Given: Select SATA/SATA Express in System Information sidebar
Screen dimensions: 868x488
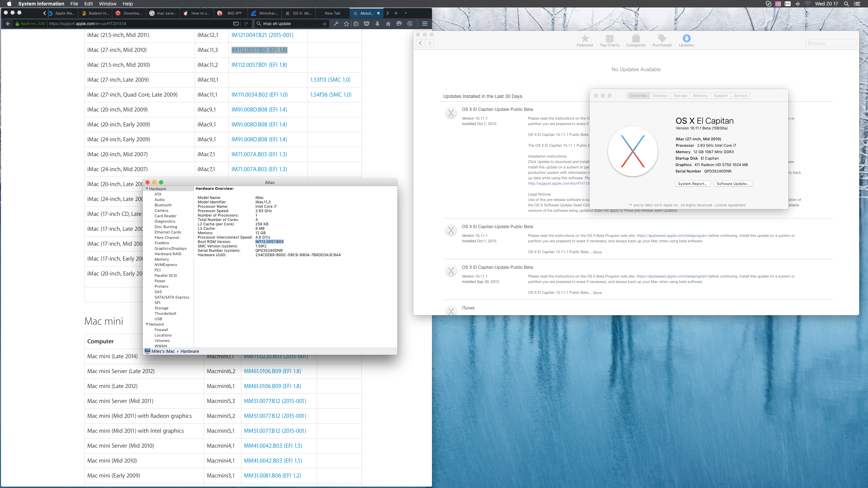Looking at the screenshot, I should [x=172, y=297].
